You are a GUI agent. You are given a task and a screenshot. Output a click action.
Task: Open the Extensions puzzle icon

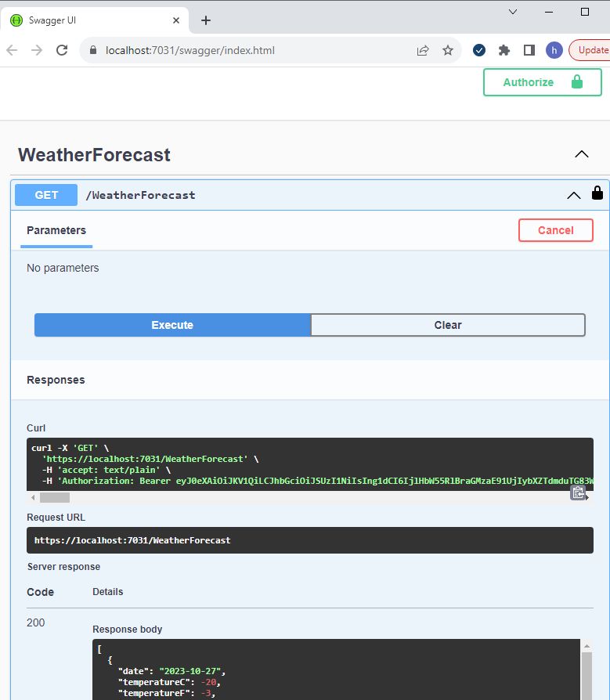tap(504, 50)
